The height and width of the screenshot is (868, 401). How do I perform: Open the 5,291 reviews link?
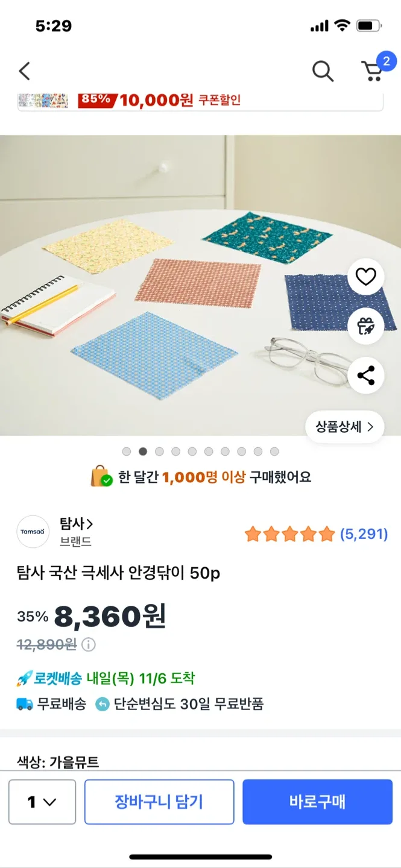[364, 534]
